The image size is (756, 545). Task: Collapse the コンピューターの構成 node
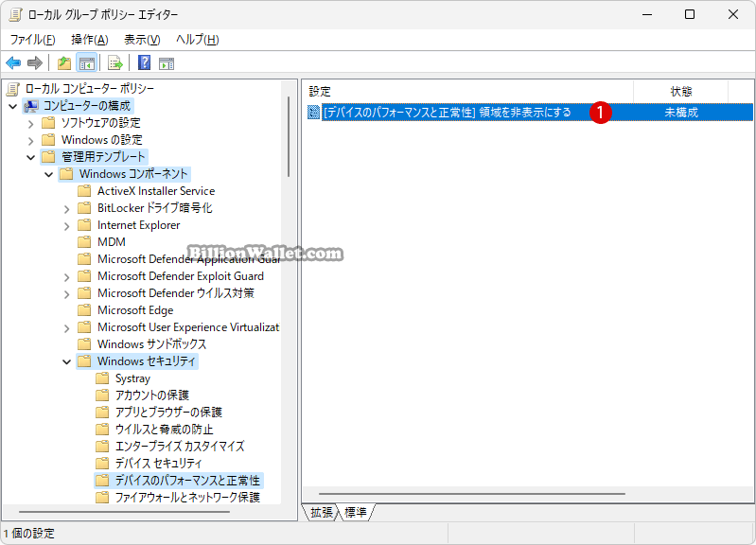coord(13,106)
